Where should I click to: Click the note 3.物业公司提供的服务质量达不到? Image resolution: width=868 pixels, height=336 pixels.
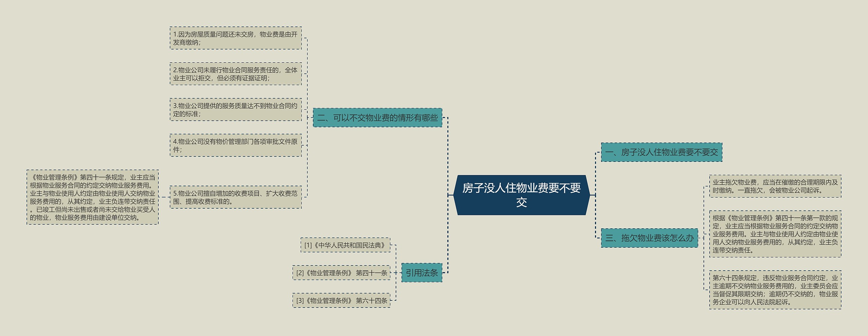(235, 110)
